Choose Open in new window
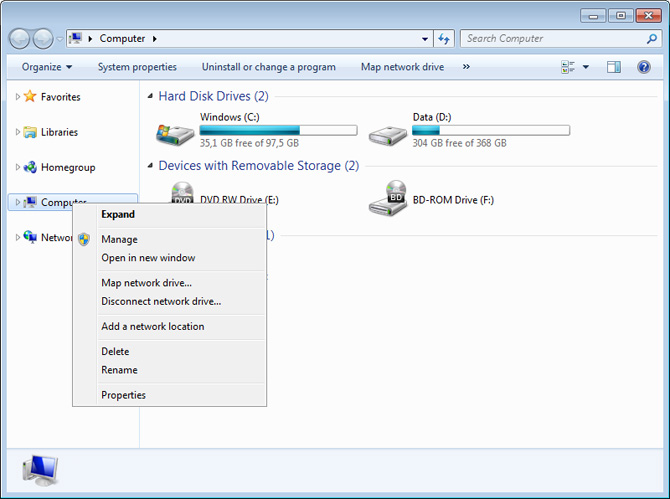The height and width of the screenshot is (499, 670). point(170,258)
